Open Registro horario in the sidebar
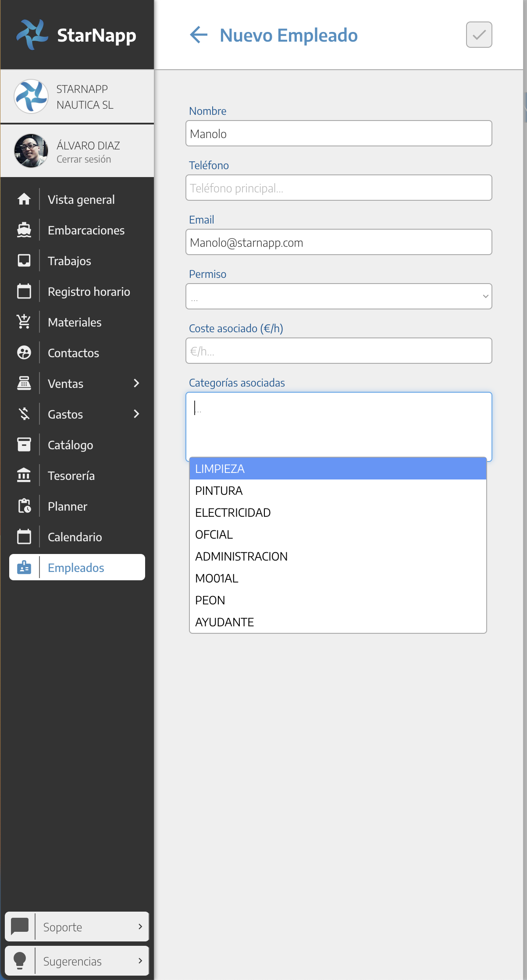This screenshot has width=527, height=980. 89,291
